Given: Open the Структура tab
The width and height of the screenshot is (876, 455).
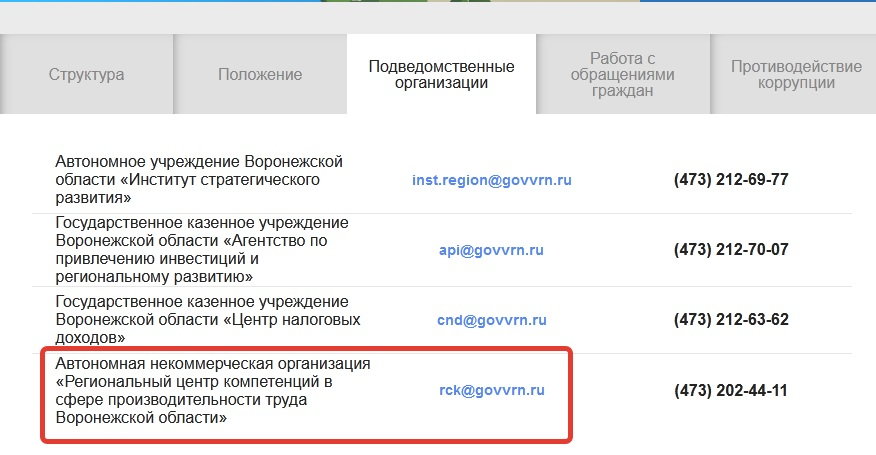Looking at the screenshot, I should (x=87, y=74).
